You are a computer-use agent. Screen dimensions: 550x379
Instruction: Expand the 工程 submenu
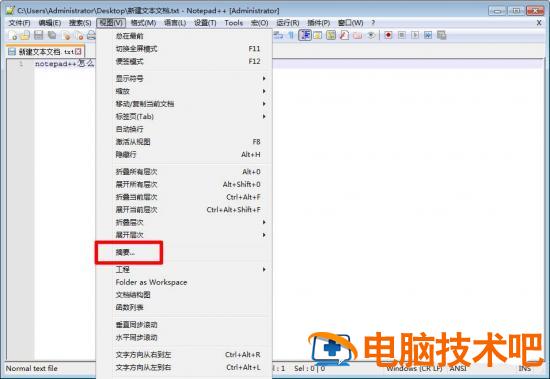click(185, 270)
